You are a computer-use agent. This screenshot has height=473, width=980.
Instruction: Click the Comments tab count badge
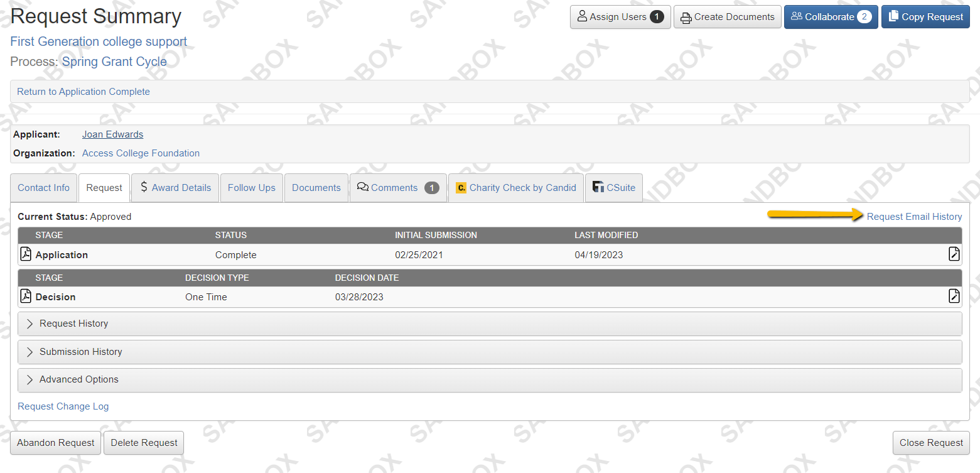click(x=431, y=188)
